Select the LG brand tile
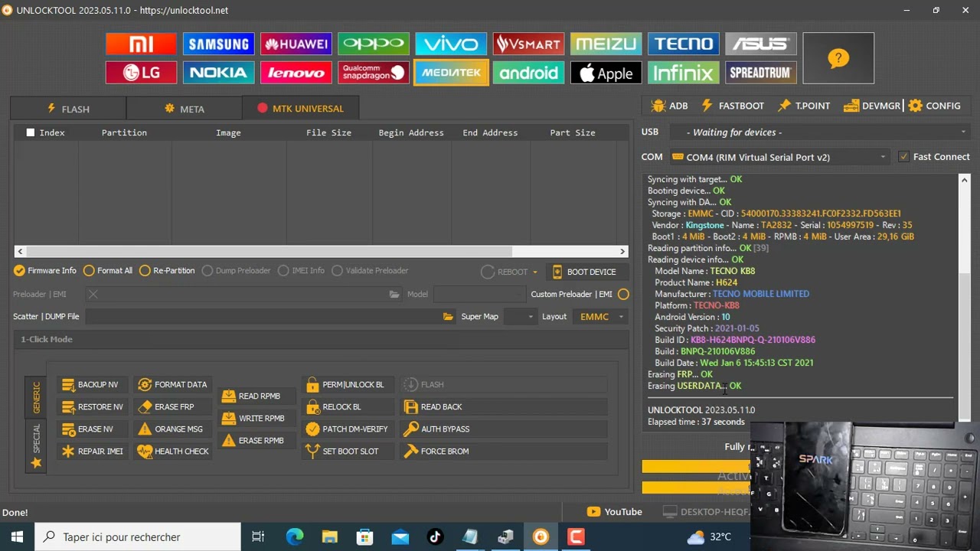 [141, 73]
